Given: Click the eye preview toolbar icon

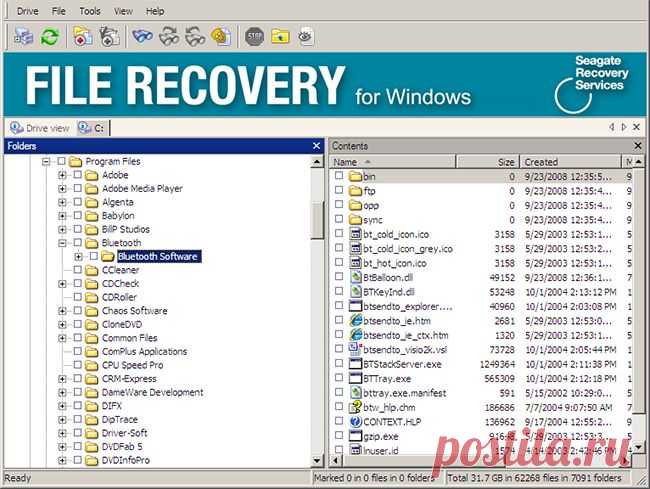Looking at the screenshot, I should pos(305,37).
